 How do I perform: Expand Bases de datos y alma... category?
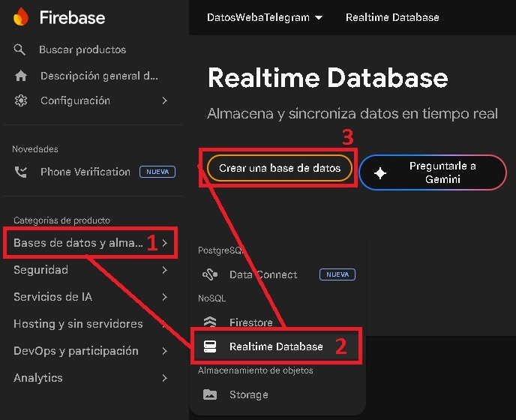point(91,243)
